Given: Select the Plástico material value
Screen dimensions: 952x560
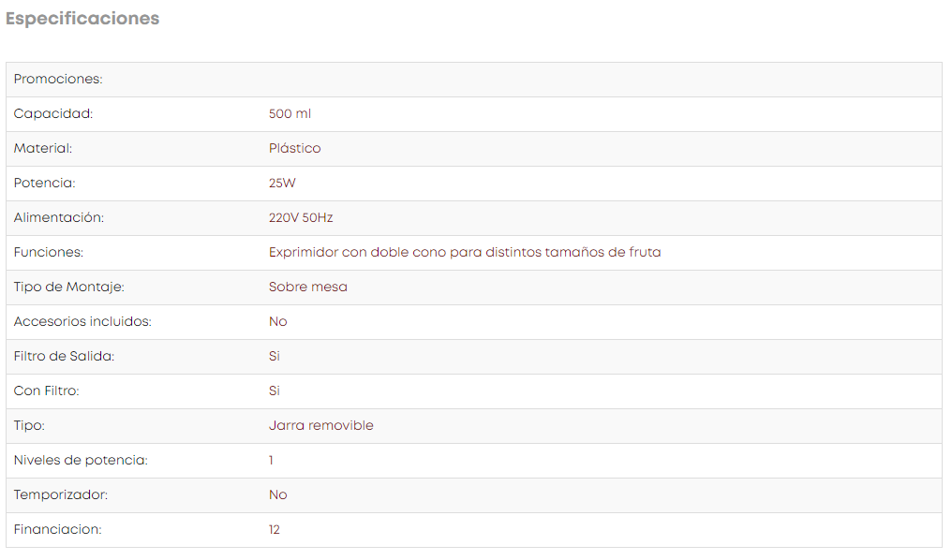Looking at the screenshot, I should point(294,148).
